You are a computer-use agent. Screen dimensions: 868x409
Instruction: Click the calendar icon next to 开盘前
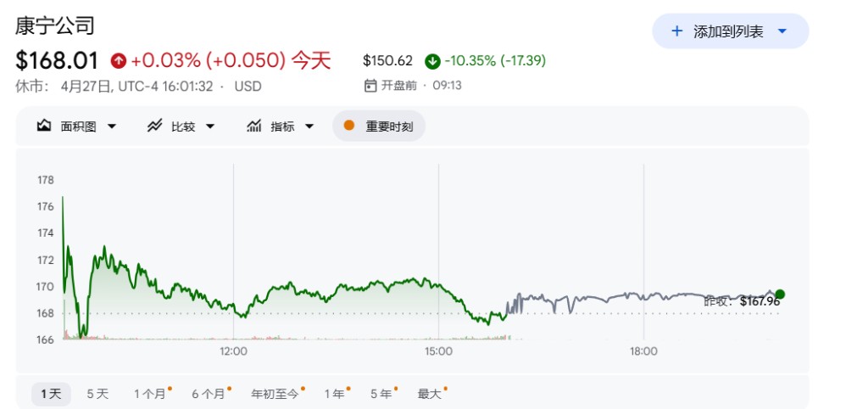tap(370, 86)
